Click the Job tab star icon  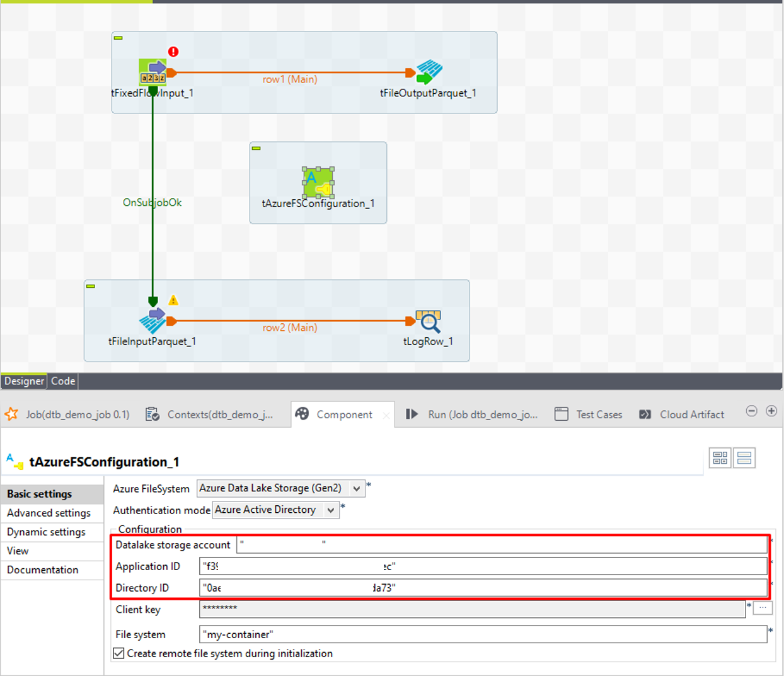pos(11,414)
